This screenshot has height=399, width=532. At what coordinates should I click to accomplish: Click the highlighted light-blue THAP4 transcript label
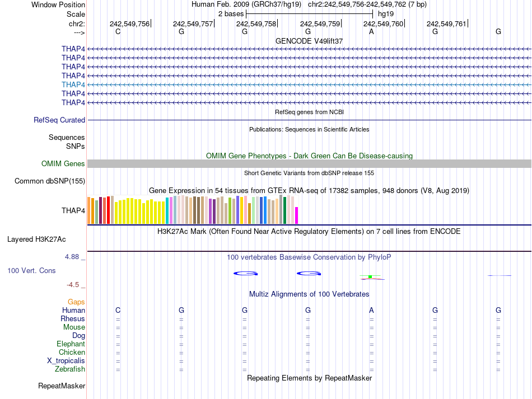(73, 85)
